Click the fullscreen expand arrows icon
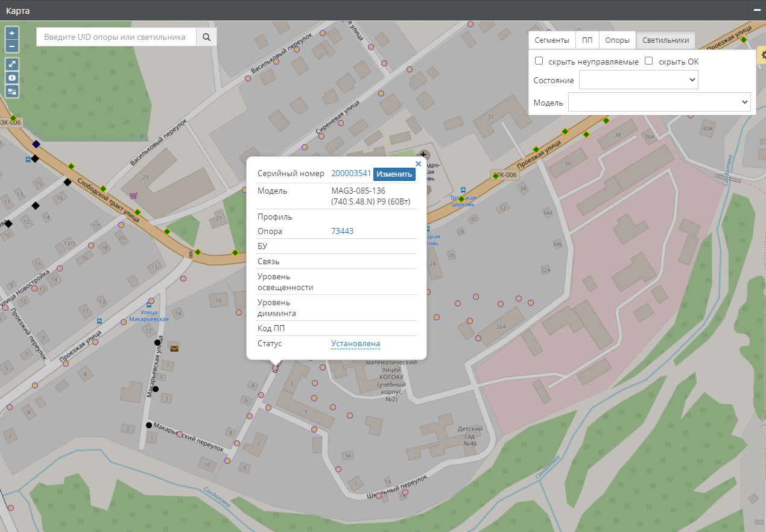The height and width of the screenshot is (532, 766). [x=12, y=64]
